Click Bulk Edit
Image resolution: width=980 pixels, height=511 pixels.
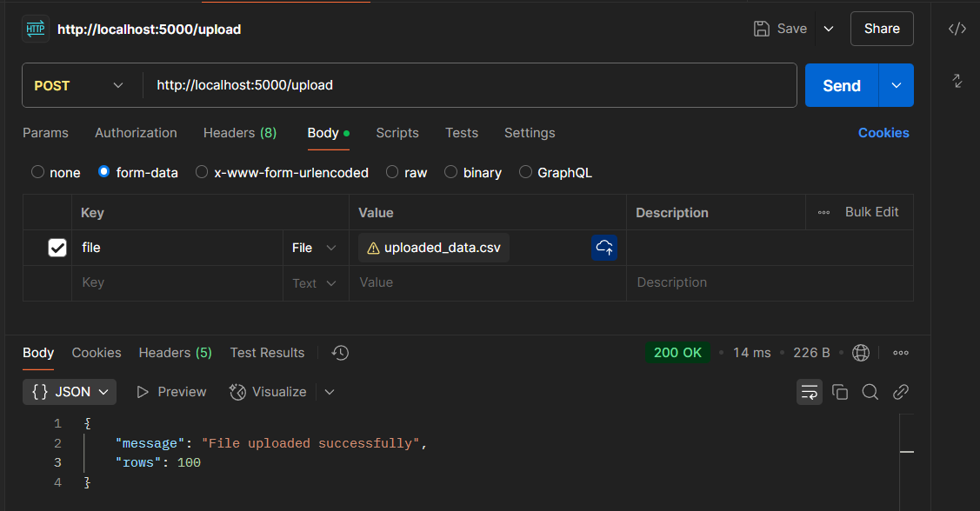pos(872,212)
